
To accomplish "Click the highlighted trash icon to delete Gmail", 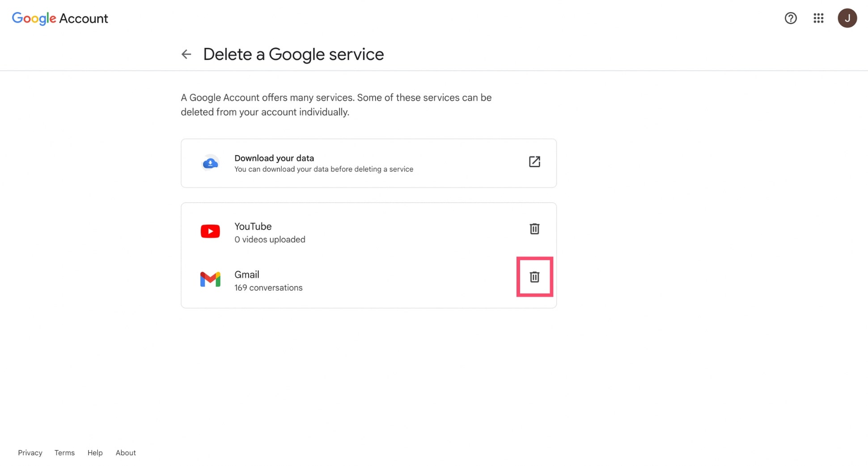I will 535,277.
